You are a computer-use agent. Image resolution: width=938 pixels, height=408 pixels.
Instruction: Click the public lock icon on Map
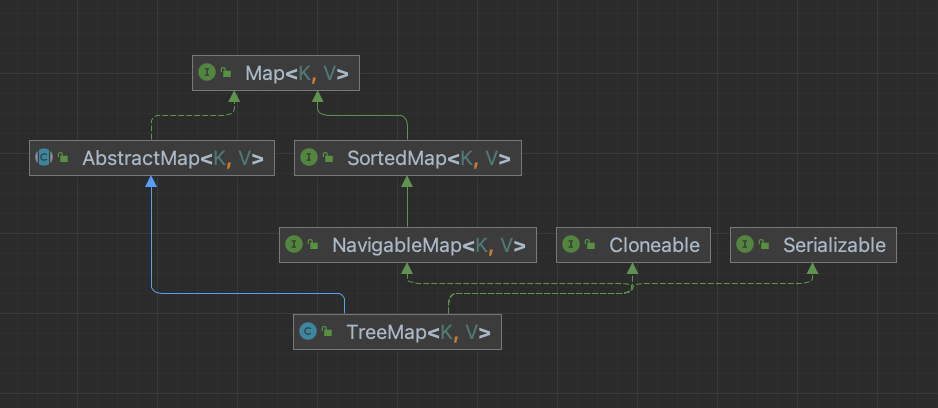(x=226, y=73)
